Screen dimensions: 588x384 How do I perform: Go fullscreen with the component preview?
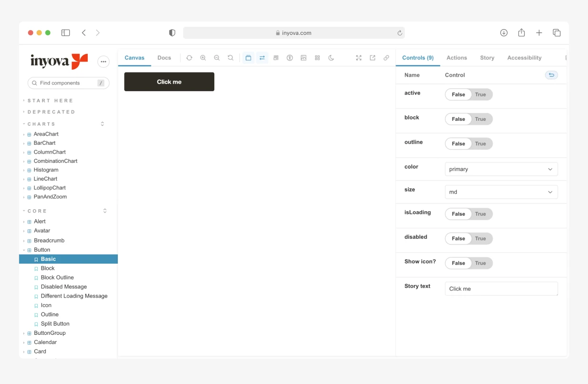coord(358,57)
